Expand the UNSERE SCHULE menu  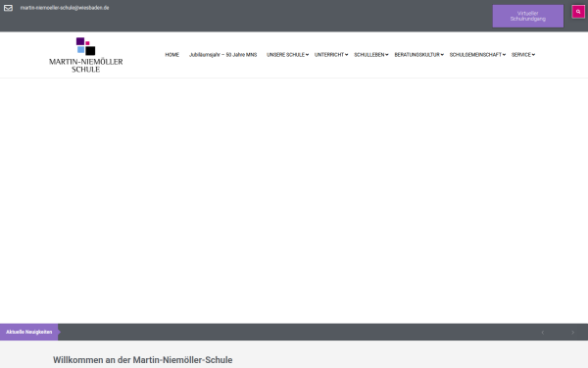[287, 55]
